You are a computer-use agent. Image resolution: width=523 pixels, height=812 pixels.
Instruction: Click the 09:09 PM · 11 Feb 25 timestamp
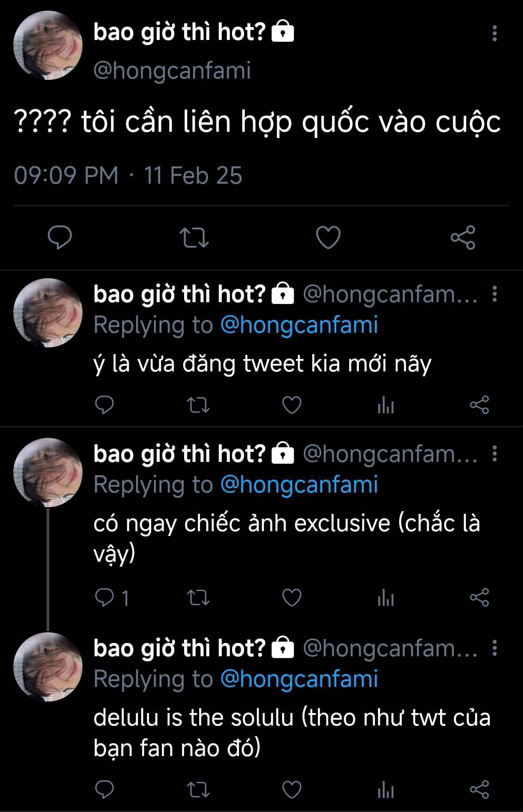(x=128, y=175)
